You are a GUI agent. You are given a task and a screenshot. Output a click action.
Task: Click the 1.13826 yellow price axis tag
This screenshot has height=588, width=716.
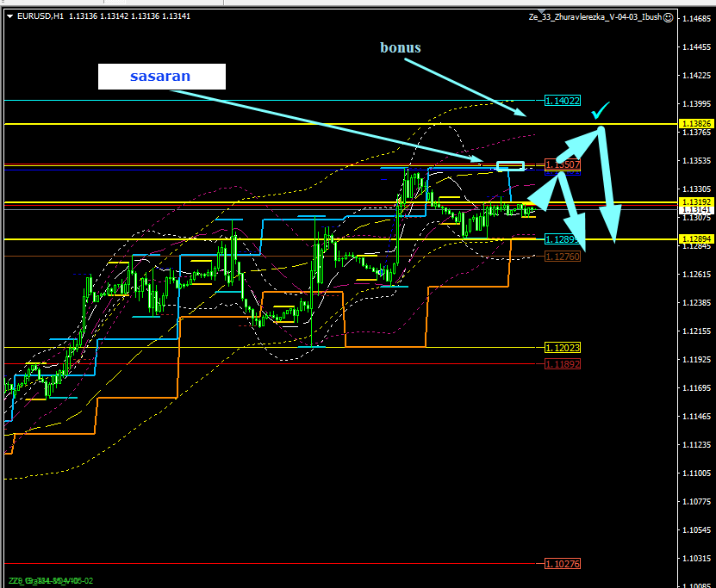pos(696,124)
